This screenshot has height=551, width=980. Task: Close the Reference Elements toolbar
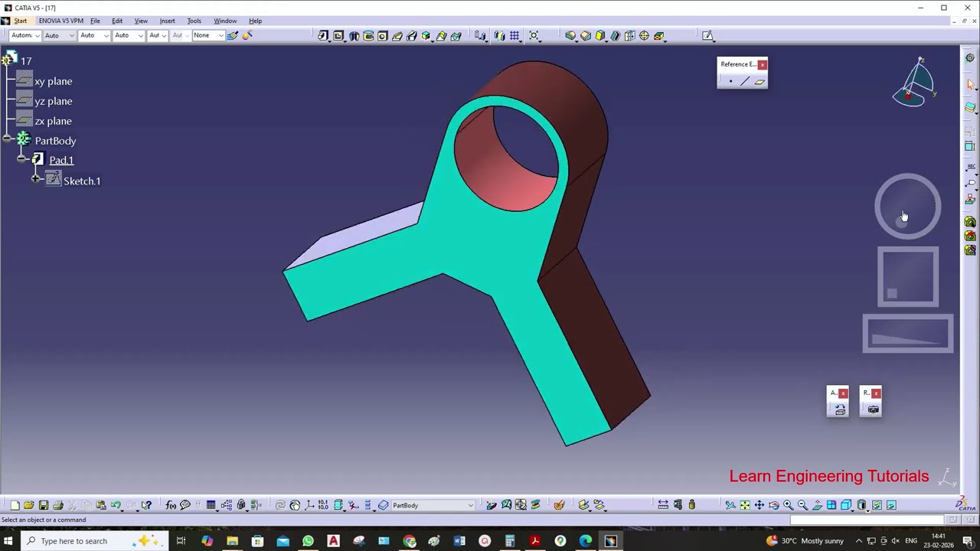point(762,64)
